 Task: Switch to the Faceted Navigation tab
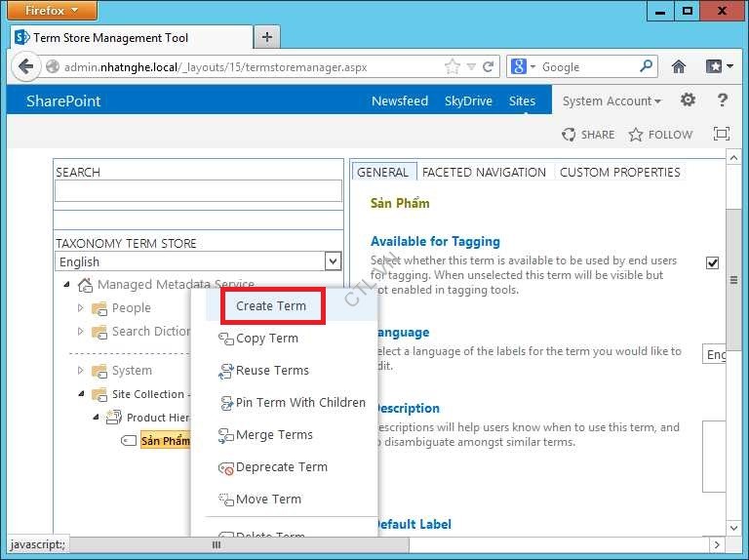484,172
